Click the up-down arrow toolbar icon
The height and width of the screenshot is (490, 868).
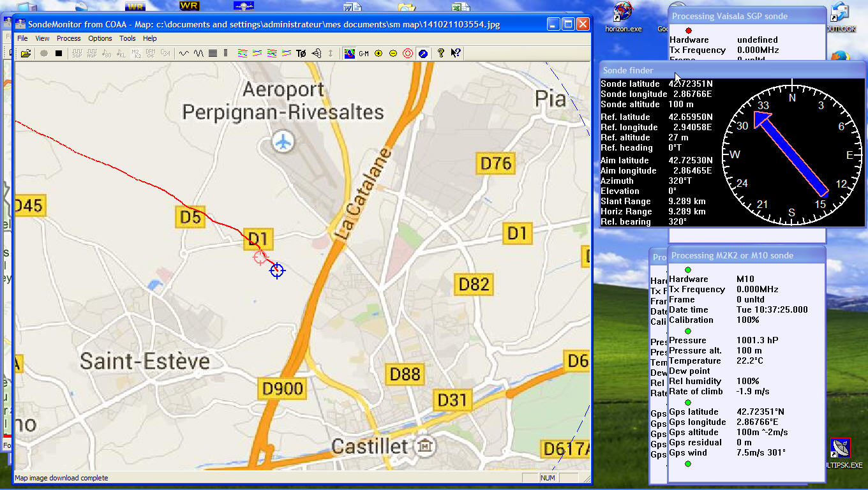pyautogui.click(x=330, y=54)
